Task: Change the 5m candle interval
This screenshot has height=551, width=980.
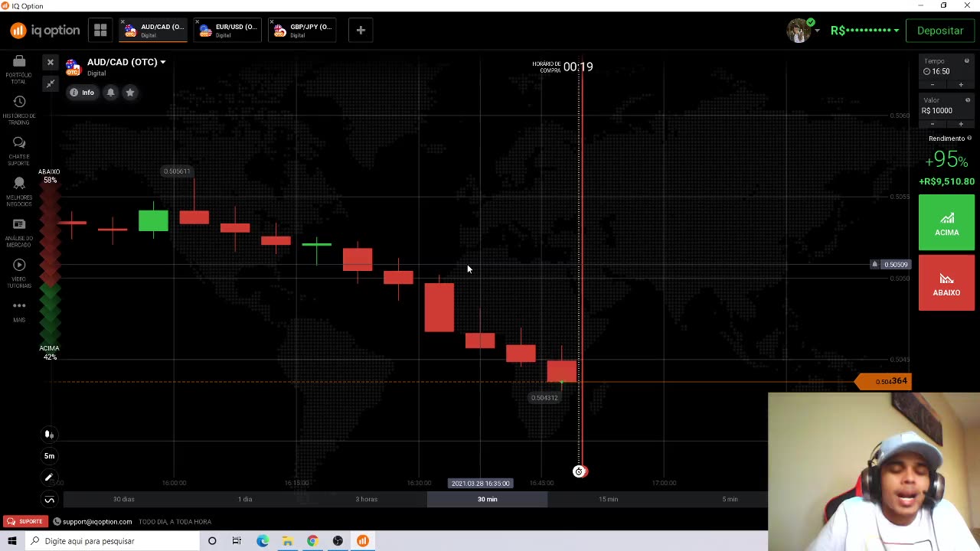Action: 49,456
